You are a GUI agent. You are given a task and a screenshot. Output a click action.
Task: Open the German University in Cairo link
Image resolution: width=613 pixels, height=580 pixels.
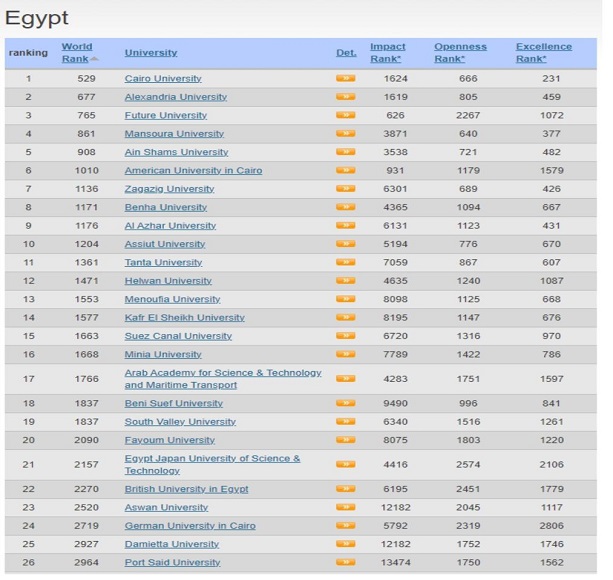pos(190,526)
